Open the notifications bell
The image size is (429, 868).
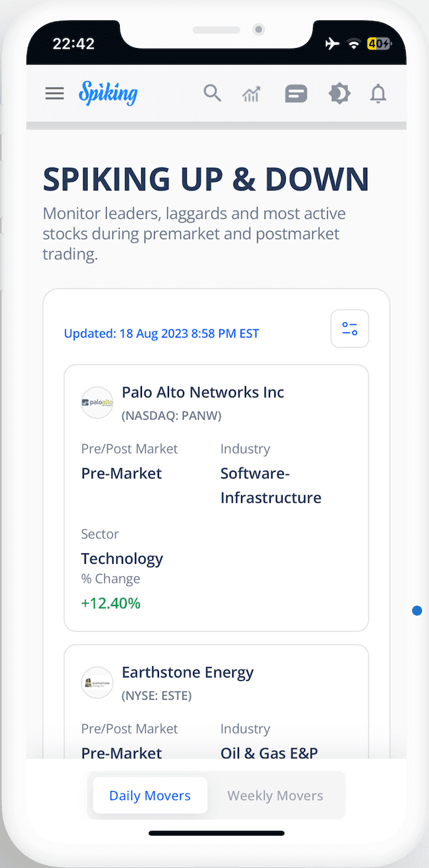[378, 94]
